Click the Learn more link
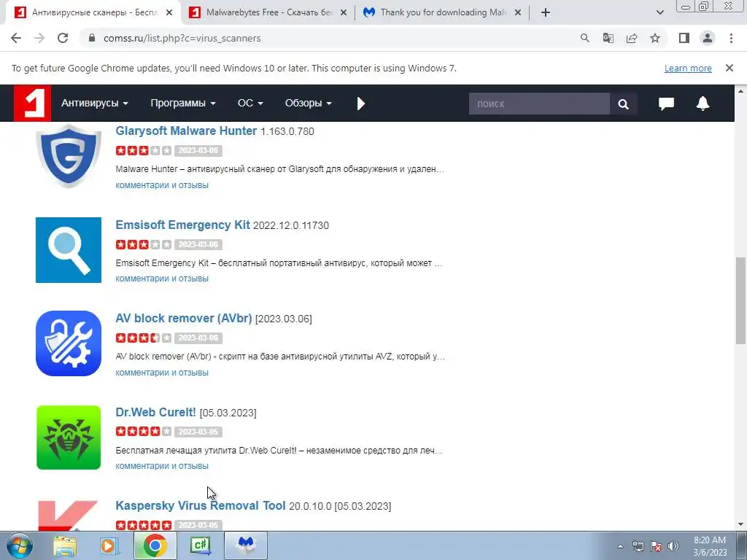The image size is (747, 560). 688,68
